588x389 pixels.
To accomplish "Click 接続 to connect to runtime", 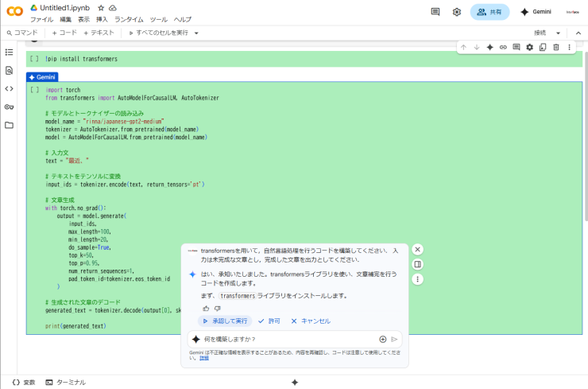I will click(x=540, y=33).
